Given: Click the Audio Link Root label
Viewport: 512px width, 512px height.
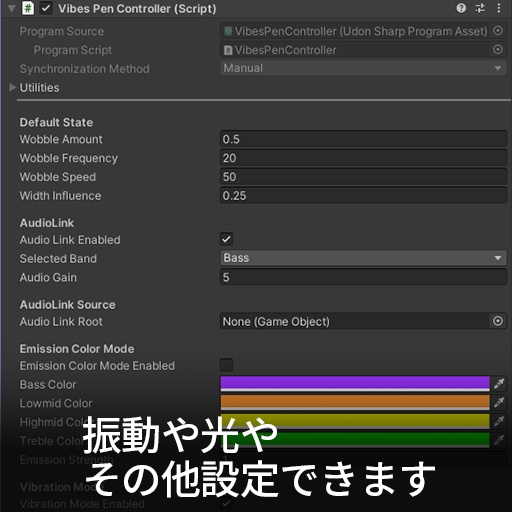Looking at the screenshot, I should pos(61,322).
